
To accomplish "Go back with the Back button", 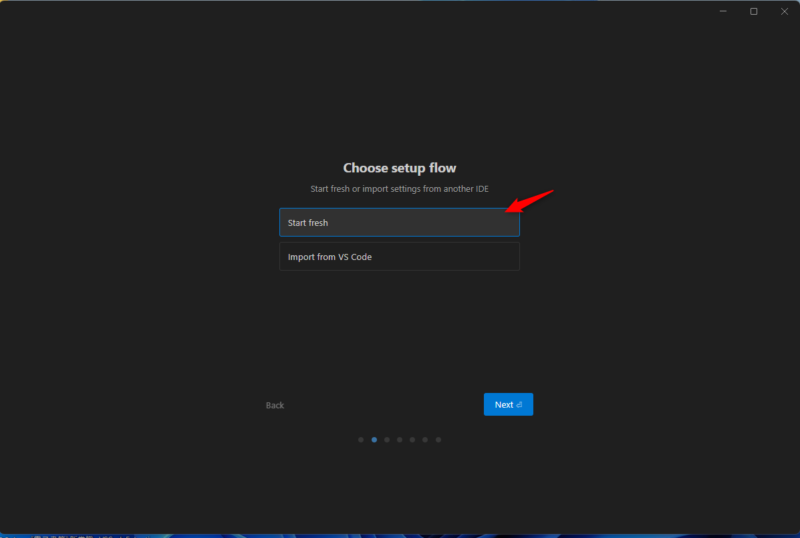I will pos(275,405).
